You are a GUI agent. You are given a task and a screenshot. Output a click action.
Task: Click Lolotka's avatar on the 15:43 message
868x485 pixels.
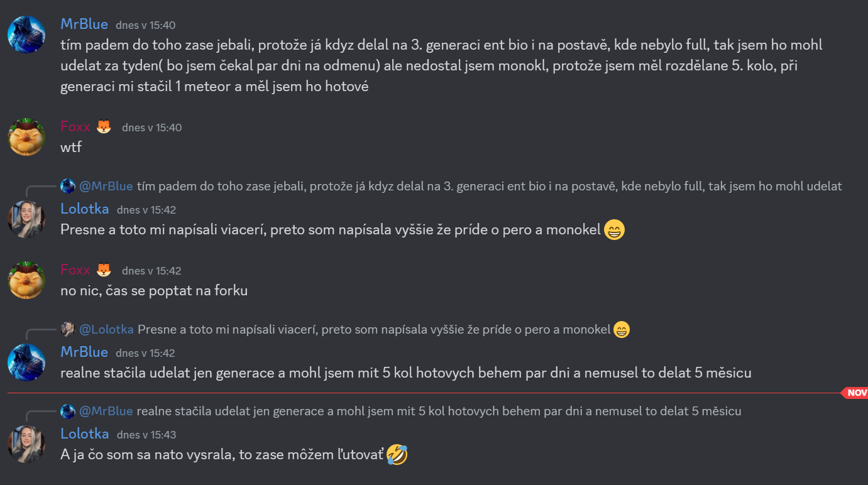click(x=26, y=444)
